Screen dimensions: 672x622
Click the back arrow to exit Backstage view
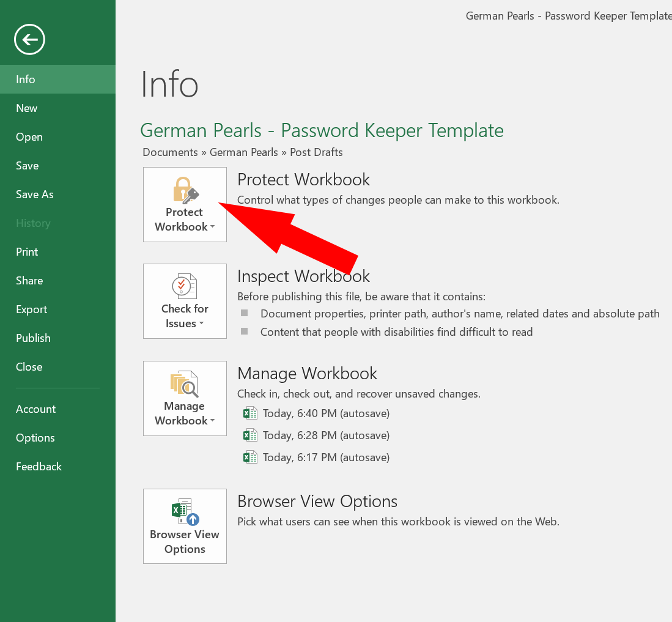click(x=29, y=39)
